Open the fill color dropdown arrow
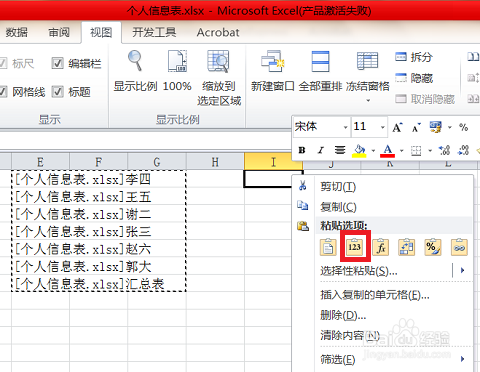This screenshot has height=372, width=480. pyautogui.click(x=373, y=151)
